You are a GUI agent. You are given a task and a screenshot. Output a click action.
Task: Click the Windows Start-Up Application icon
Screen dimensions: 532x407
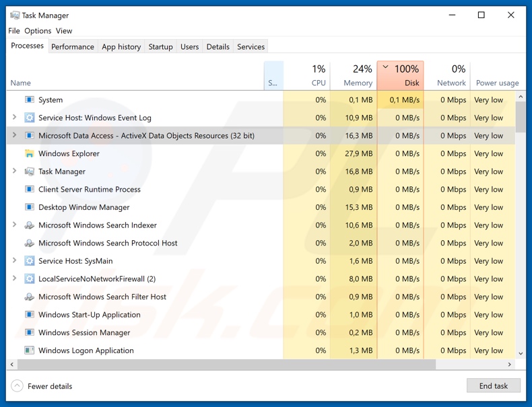(30, 314)
